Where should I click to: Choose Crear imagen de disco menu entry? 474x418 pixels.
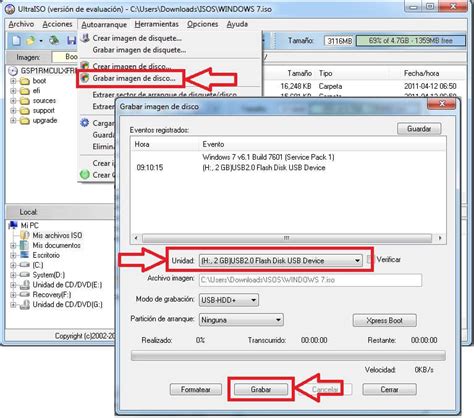pos(132,66)
